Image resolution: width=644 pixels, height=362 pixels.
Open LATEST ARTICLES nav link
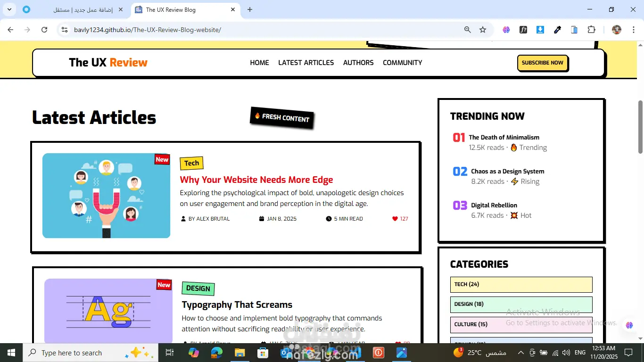[x=306, y=63]
